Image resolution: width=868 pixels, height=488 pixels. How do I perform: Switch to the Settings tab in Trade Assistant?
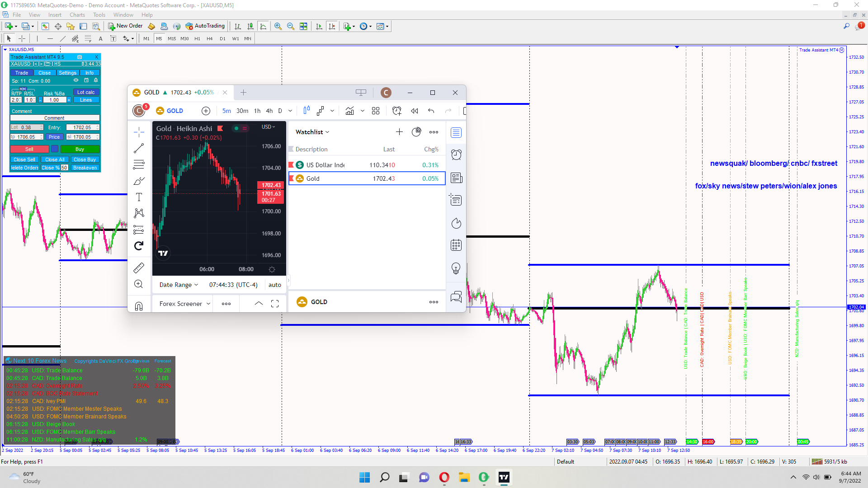[67, 73]
